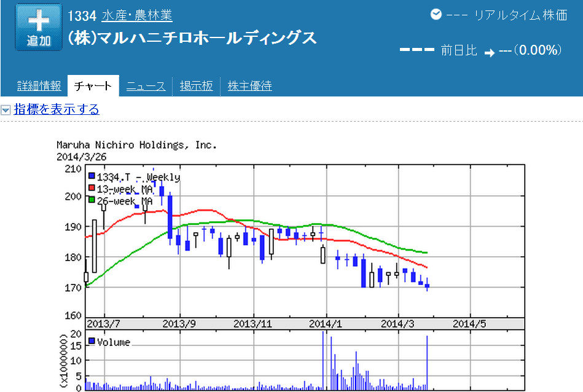Image resolution: width=583 pixels, height=392 pixels.
Task: Expand the 指標を表示する dropdown arrow
Action: (x=6, y=110)
